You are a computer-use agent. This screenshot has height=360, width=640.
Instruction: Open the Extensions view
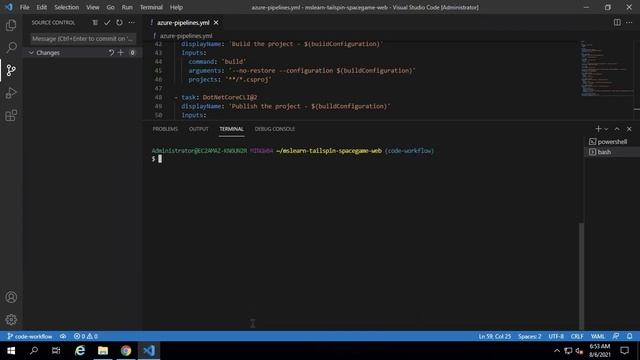11,116
